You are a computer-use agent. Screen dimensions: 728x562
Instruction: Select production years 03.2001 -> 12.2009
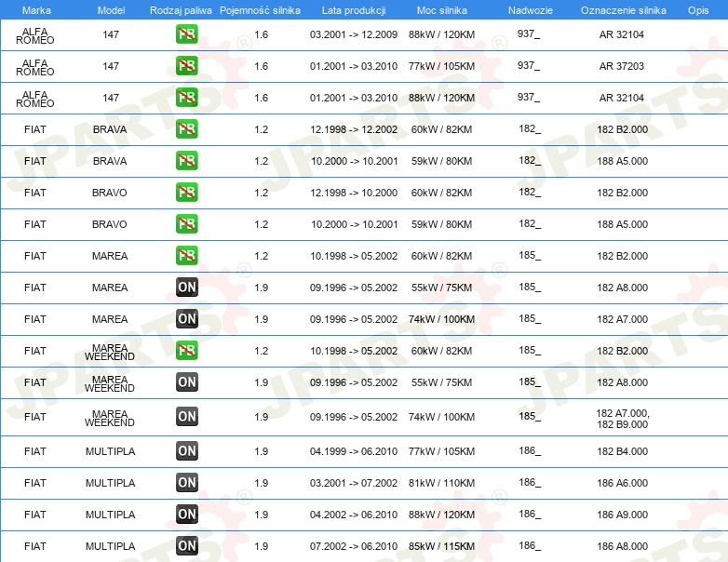[354, 34]
